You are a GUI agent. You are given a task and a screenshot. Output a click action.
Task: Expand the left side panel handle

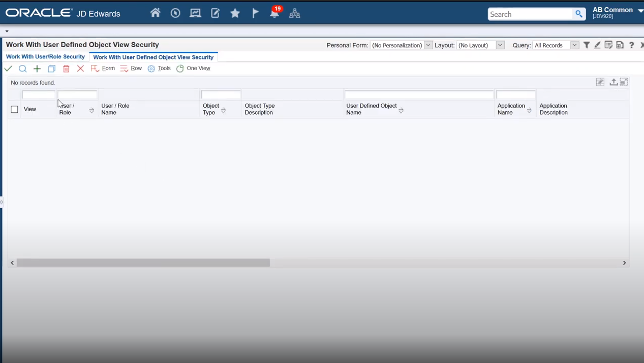2,202
